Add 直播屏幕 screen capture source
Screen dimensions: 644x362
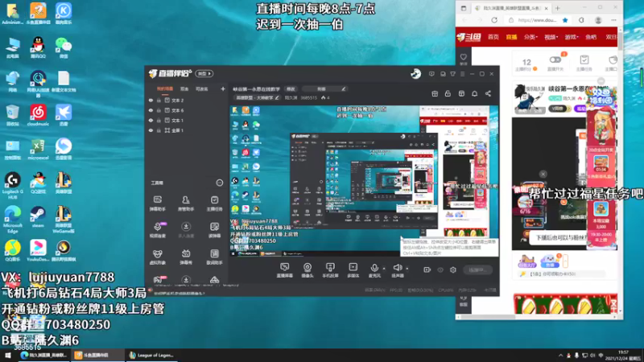(x=284, y=270)
